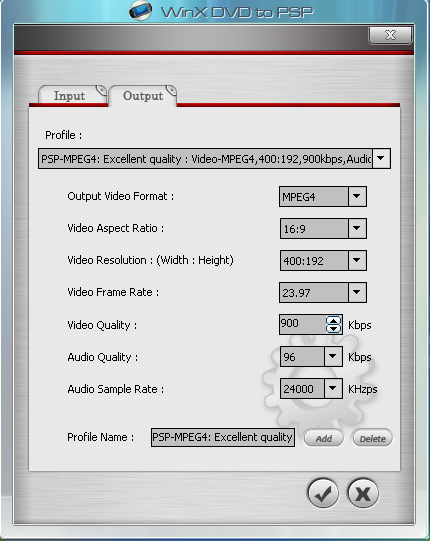Confirm settings with the checkmark button
Screen dimensions: 430x541
(x=323, y=493)
